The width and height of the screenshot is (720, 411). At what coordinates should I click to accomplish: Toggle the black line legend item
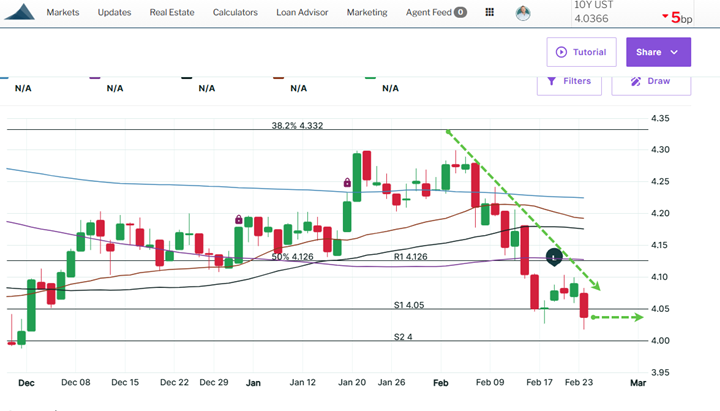pos(206,87)
